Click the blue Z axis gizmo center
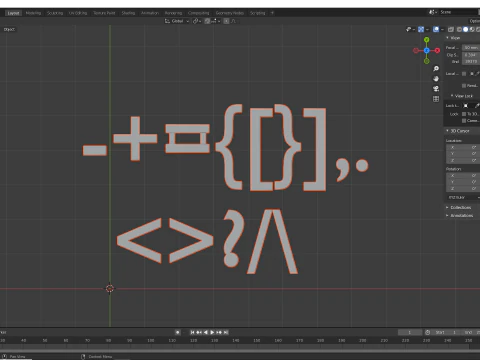 [x=427, y=50]
